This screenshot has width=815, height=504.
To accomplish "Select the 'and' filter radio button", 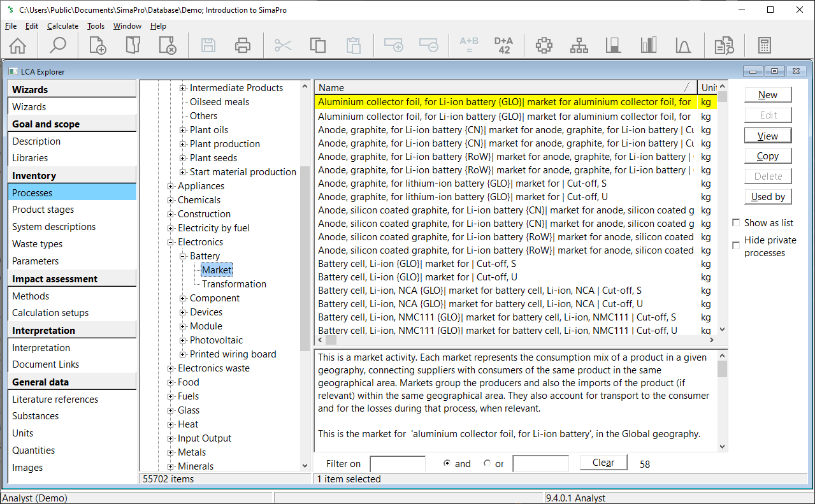I will click(447, 463).
